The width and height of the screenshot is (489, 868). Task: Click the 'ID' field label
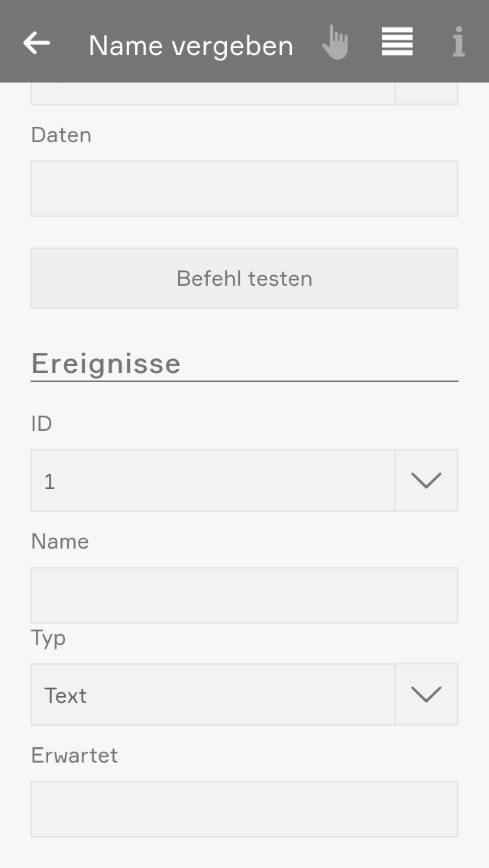tap(41, 423)
